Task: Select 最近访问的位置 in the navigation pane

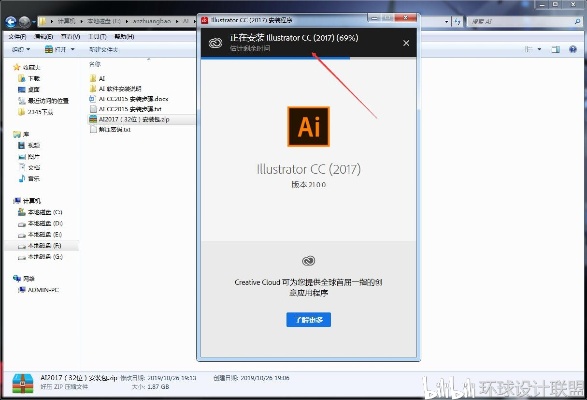Action: [43, 101]
